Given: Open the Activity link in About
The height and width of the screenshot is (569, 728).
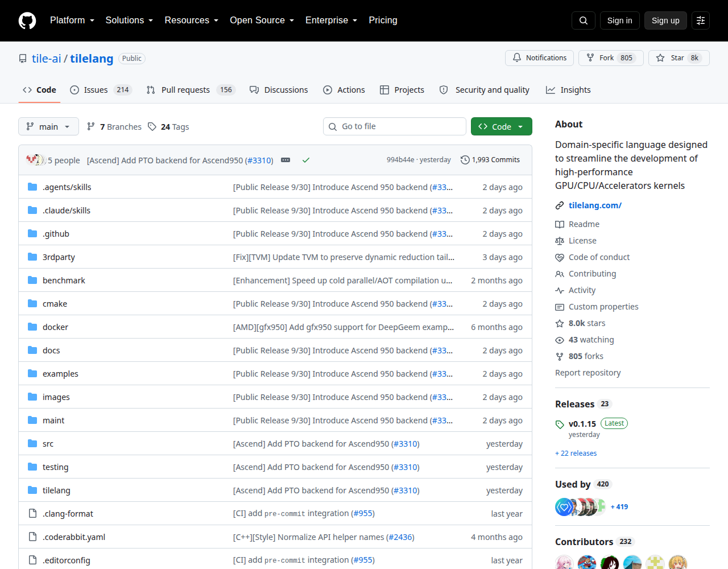Looking at the screenshot, I should click(576, 290).
